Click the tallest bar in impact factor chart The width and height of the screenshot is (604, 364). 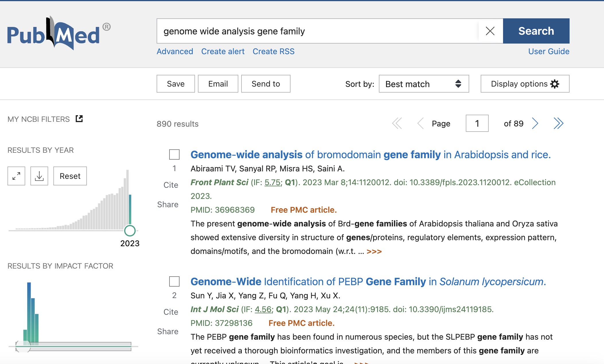tap(29, 313)
